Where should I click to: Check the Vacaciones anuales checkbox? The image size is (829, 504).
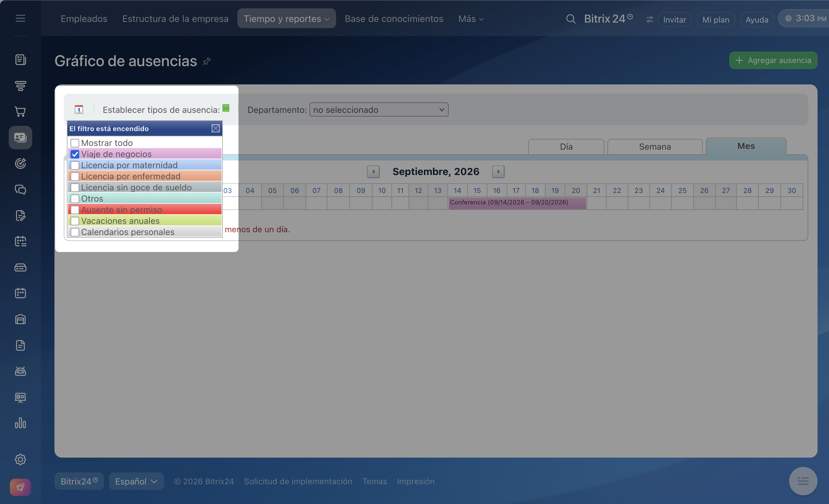75,221
